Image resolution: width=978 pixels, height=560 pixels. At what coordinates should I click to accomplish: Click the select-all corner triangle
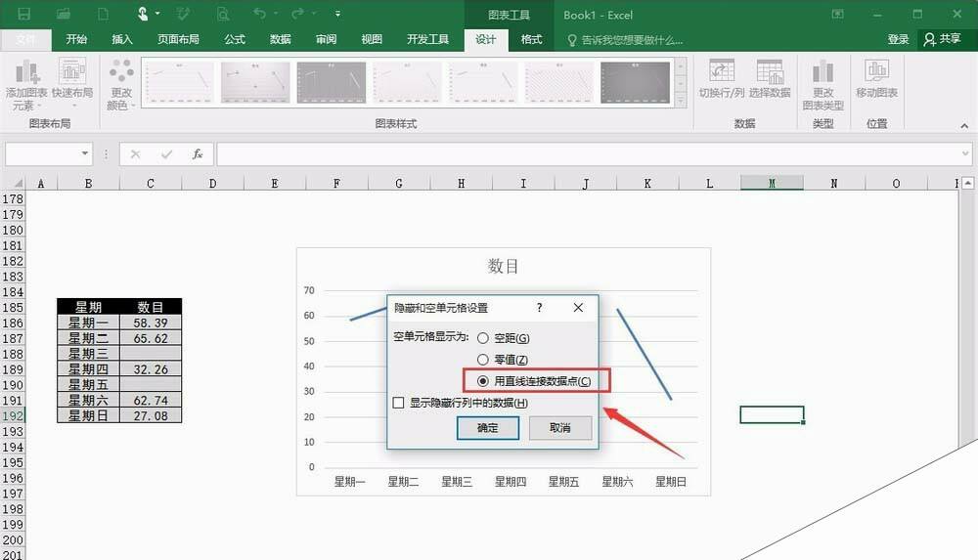[18, 184]
